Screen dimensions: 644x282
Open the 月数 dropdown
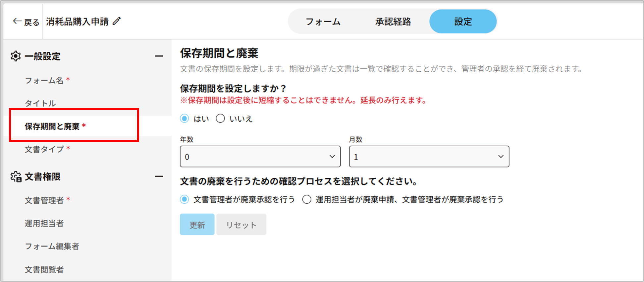point(429,157)
